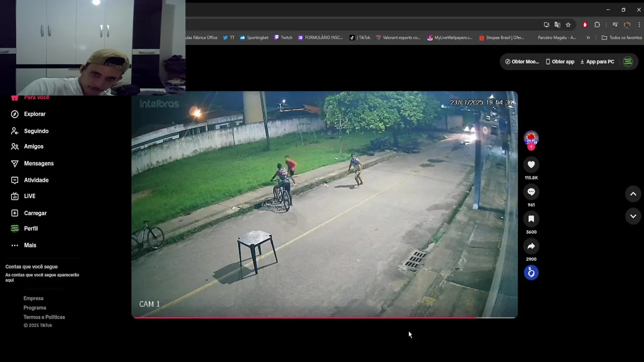Open the TT bookmark

pos(229,38)
